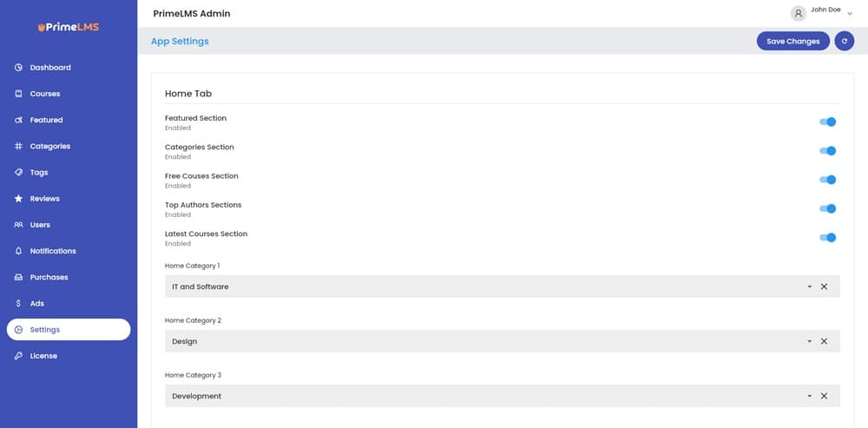Clear the Home Category 3 selection
The image size is (868, 428).
pos(824,396)
